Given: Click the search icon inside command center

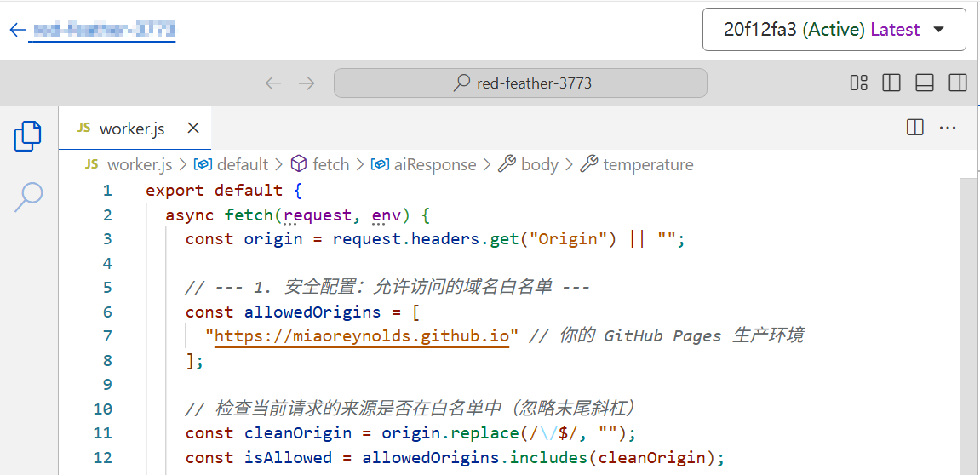Looking at the screenshot, I should (461, 83).
